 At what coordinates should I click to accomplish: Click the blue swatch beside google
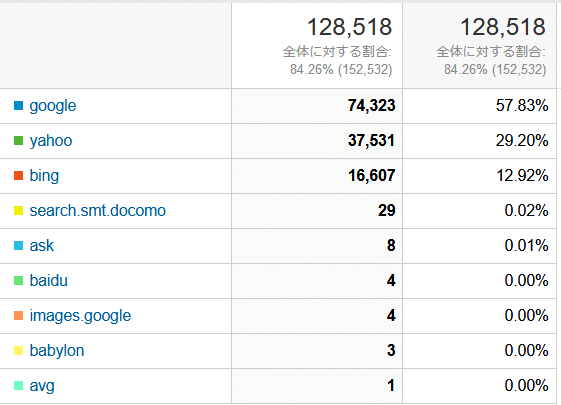(x=18, y=106)
